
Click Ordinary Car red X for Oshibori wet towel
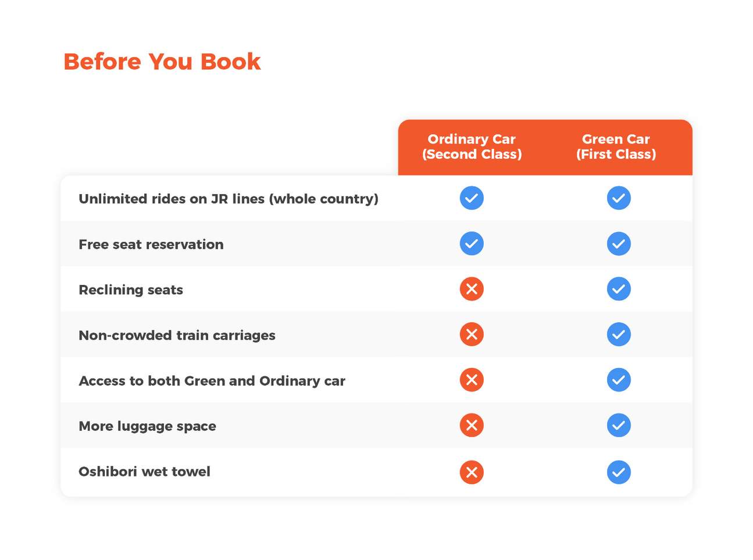(x=472, y=472)
